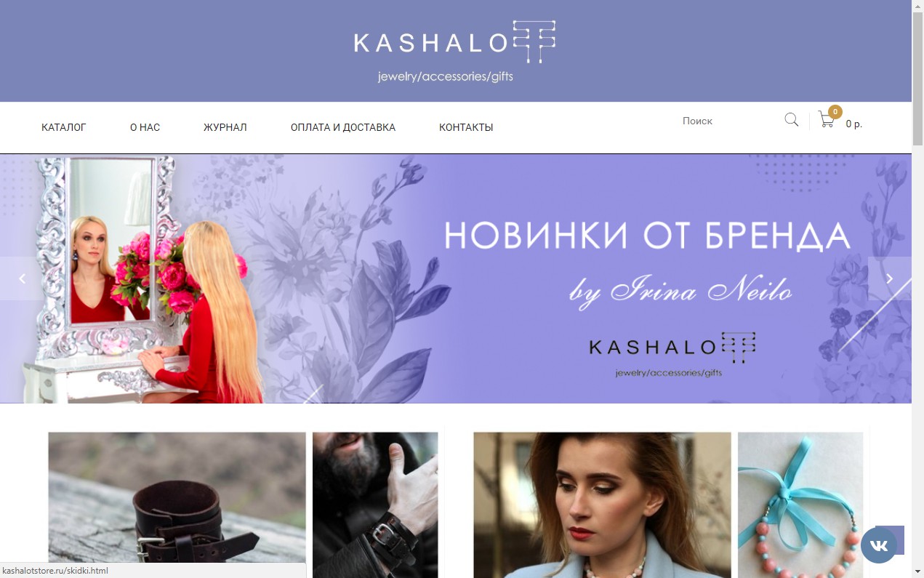Screen dimensions: 924x578
Task: Open the КАТАЛОГ menu
Action: (64, 127)
